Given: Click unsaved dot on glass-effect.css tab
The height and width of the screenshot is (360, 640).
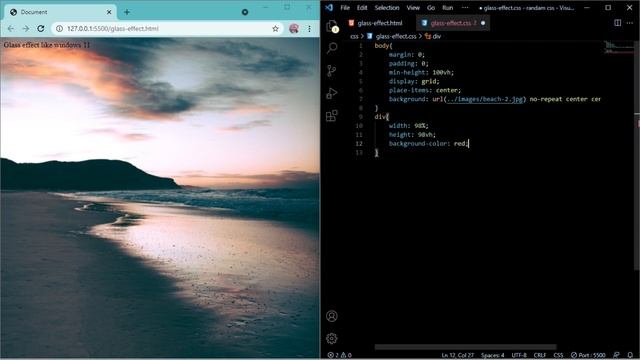Looking at the screenshot, I should pos(483,23).
